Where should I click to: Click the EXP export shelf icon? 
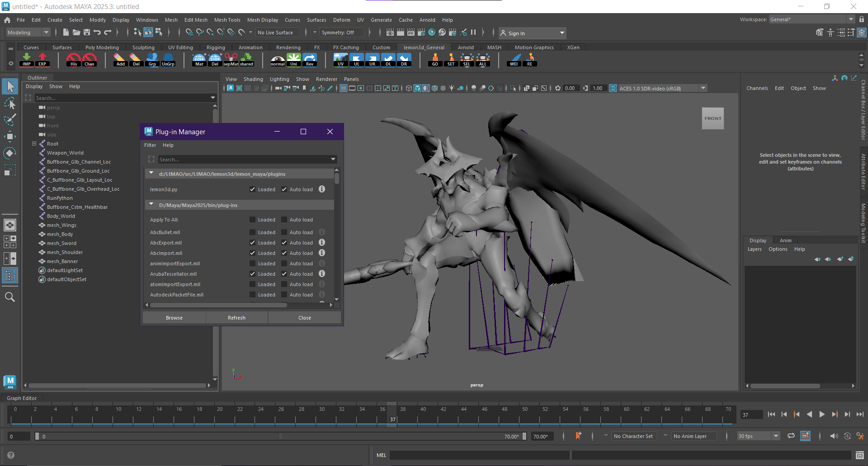(x=42, y=60)
